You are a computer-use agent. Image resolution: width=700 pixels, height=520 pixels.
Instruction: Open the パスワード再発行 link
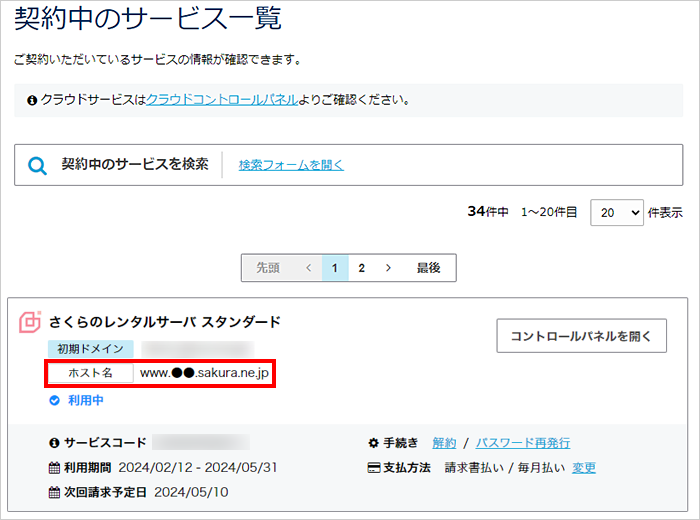tap(523, 443)
